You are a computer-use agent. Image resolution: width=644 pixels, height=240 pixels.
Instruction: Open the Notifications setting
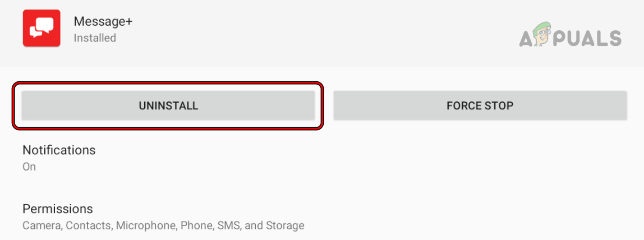tap(59, 150)
